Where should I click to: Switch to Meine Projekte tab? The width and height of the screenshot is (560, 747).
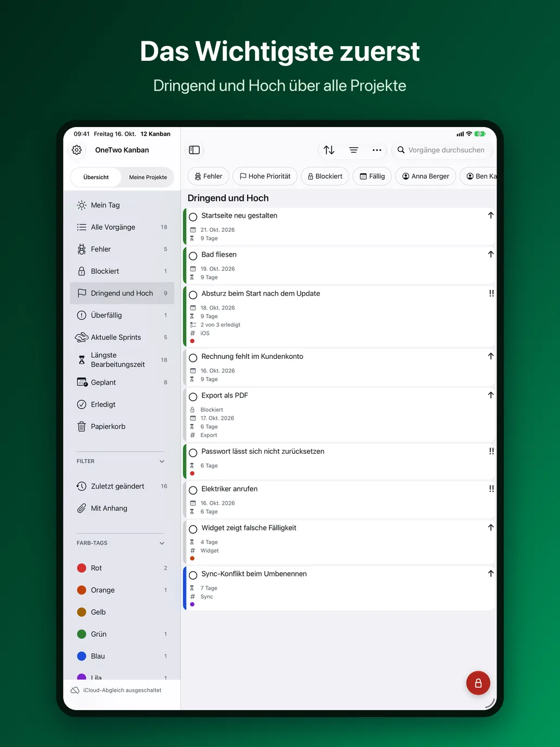(x=148, y=177)
